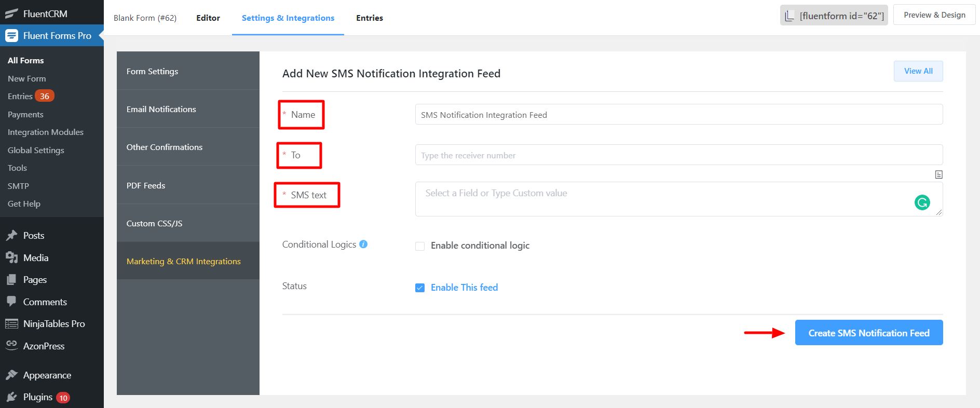Switch to the Editor tab
The width and height of the screenshot is (980, 408).
208,18
